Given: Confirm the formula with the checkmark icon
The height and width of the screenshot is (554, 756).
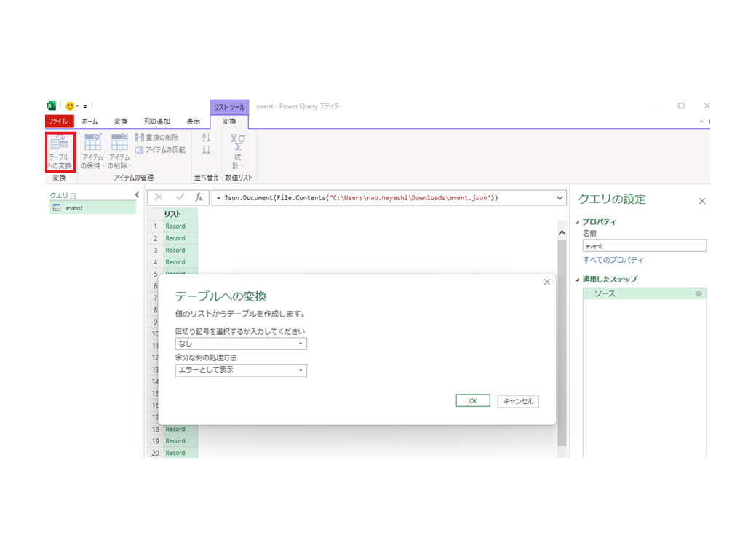Looking at the screenshot, I should click(180, 197).
